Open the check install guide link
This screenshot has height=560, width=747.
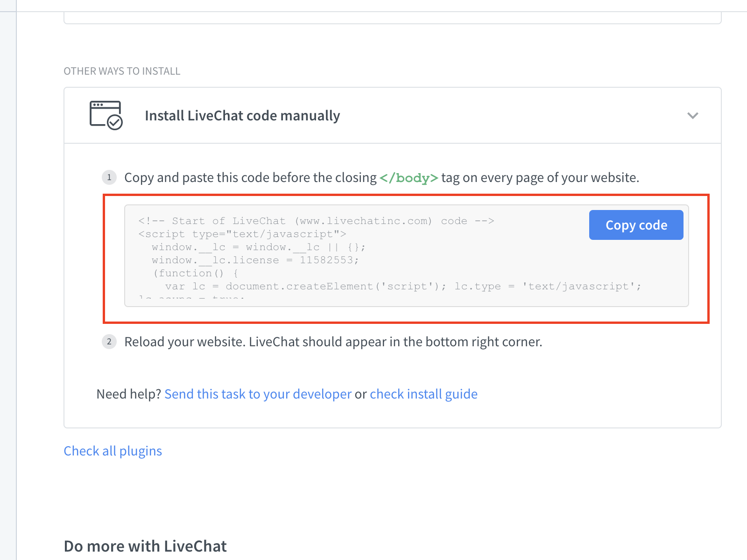click(x=423, y=394)
